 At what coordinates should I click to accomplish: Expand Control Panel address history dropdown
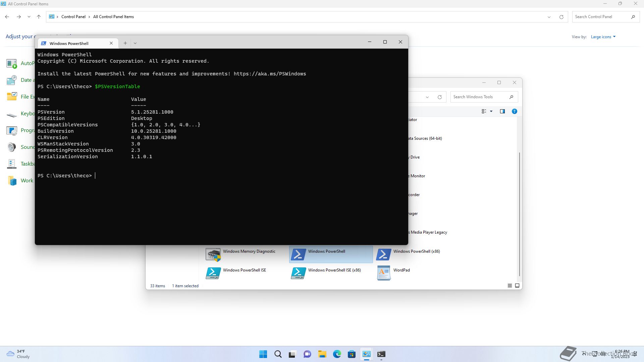coord(549,17)
